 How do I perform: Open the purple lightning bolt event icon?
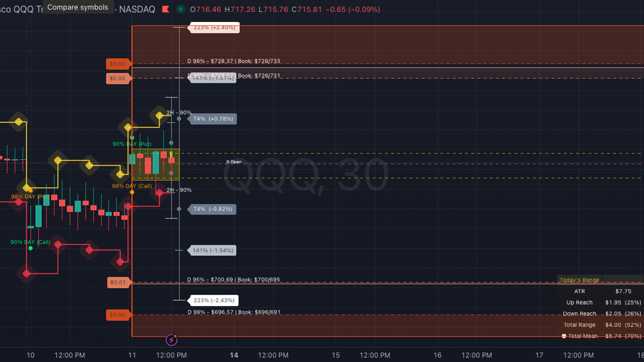click(x=171, y=340)
